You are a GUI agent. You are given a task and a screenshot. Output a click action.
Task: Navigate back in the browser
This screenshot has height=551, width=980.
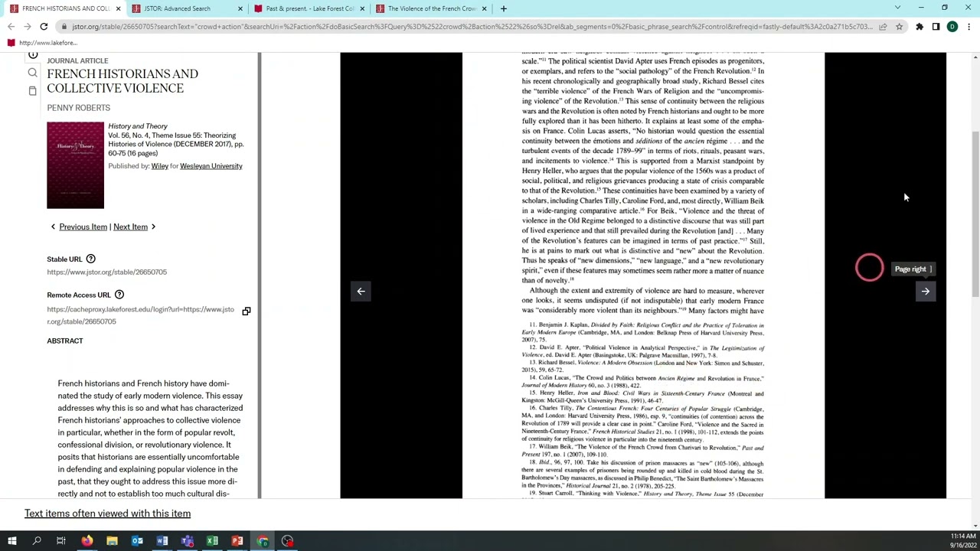[x=11, y=27]
